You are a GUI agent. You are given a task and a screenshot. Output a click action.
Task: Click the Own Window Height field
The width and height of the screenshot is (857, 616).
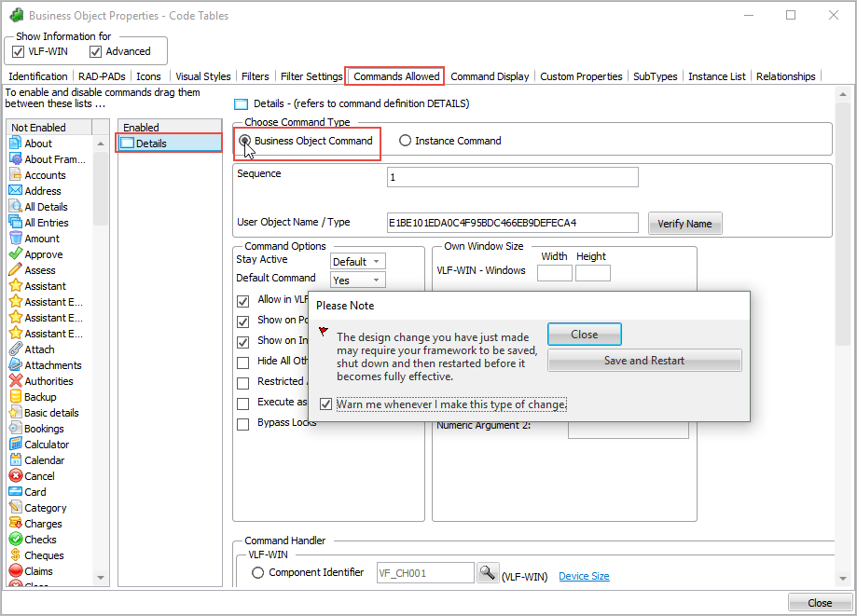[x=592, y=273]
